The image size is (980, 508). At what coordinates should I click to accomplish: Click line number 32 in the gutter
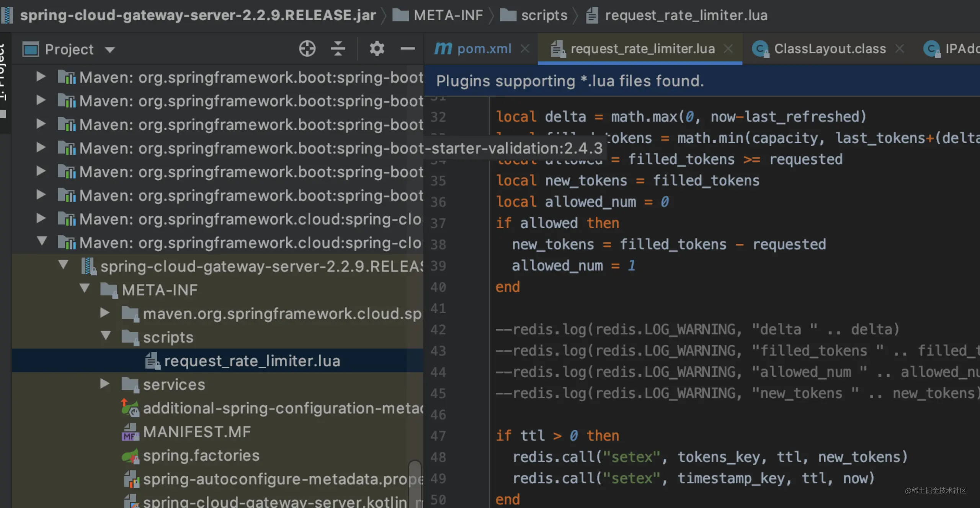click(438, 117)
